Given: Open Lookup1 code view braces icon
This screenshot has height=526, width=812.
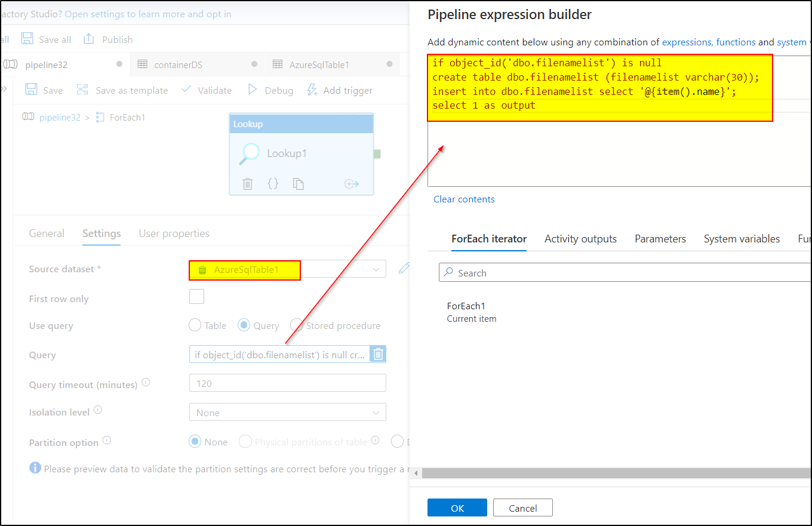Looking at the screenshot, I should (x=273, y=183).
